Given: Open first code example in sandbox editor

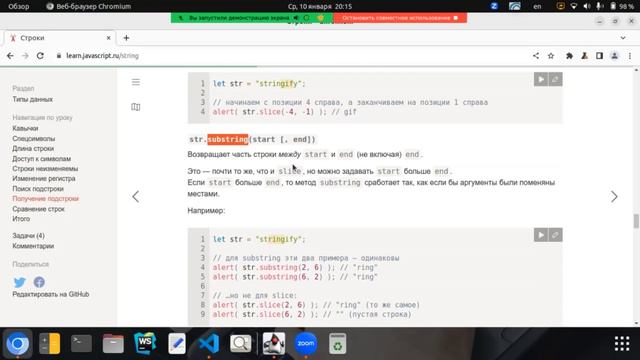Looking at the screenshot, I should coord(555,79).
